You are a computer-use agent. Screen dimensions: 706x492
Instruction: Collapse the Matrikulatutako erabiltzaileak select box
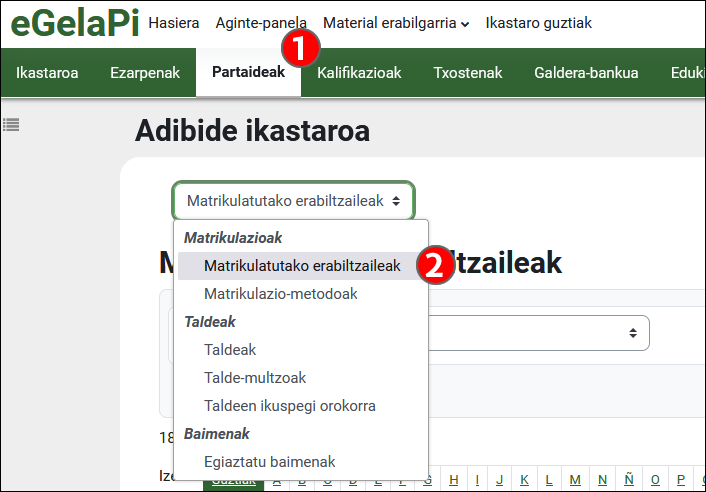click(293, 201)
